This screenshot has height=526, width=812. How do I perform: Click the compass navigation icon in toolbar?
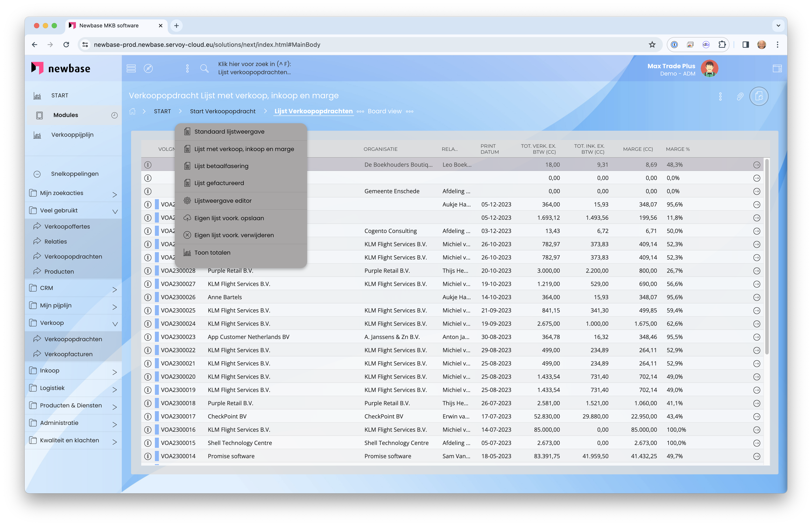(x=148, y=69)
